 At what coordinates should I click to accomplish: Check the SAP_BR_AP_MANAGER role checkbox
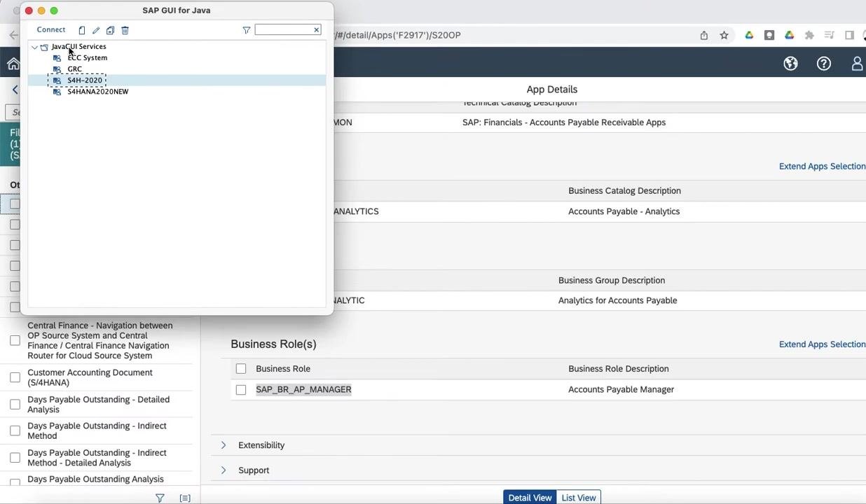point(241,390)
